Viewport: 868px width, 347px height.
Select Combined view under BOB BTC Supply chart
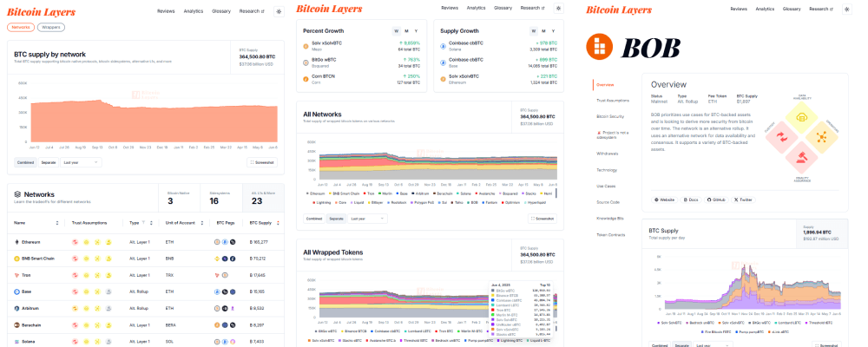(x=660, y=344)
